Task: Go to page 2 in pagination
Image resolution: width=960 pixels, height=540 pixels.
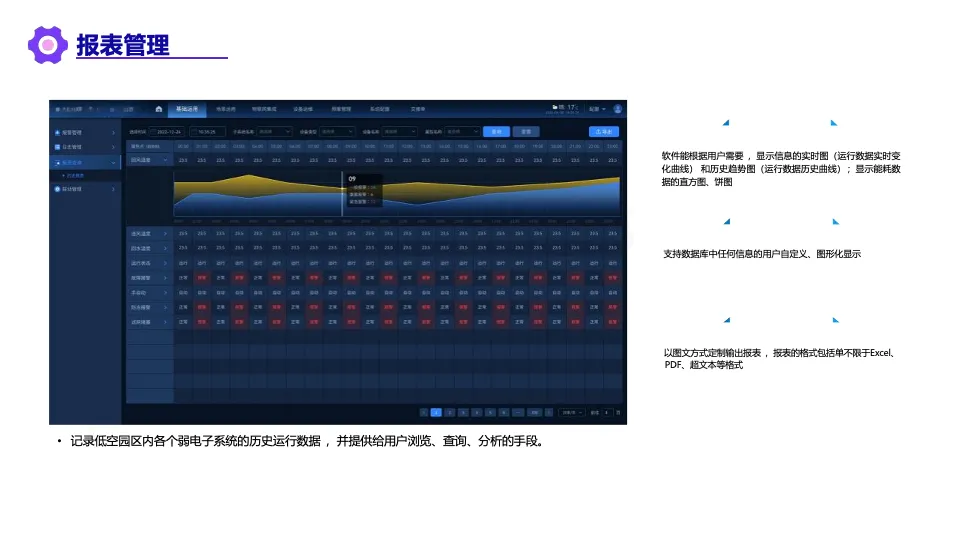Action: point(449,413)
